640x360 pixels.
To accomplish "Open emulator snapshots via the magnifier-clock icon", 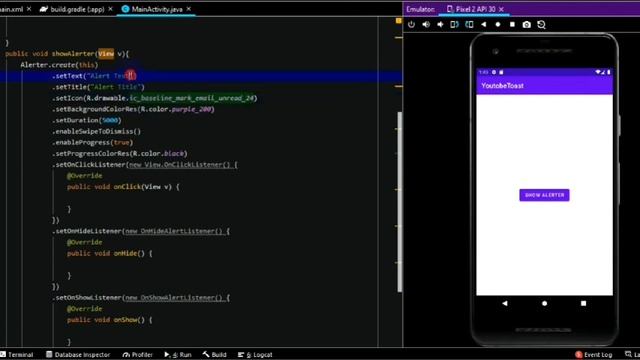I will tap(542, 24).
